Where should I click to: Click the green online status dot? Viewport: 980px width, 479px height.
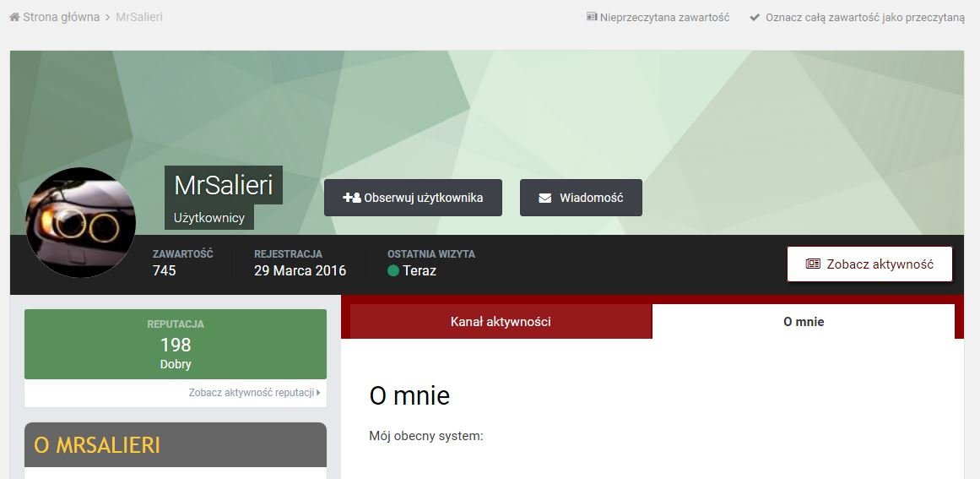[393, 271]
